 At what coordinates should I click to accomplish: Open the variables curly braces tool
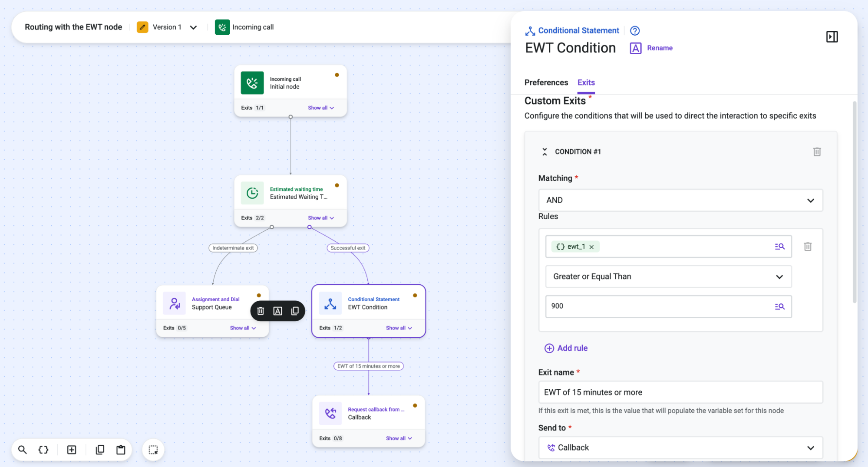[43, 450]
